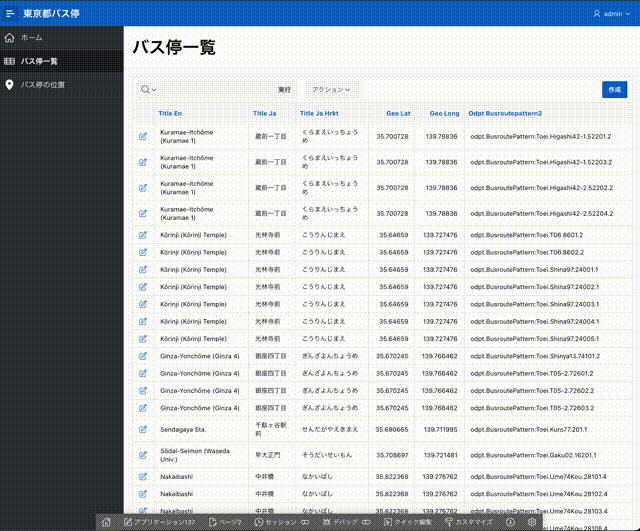This screenshot has height=531, width=640.
Task: Focus the report search input field
Action: click(x=216, y=90)
